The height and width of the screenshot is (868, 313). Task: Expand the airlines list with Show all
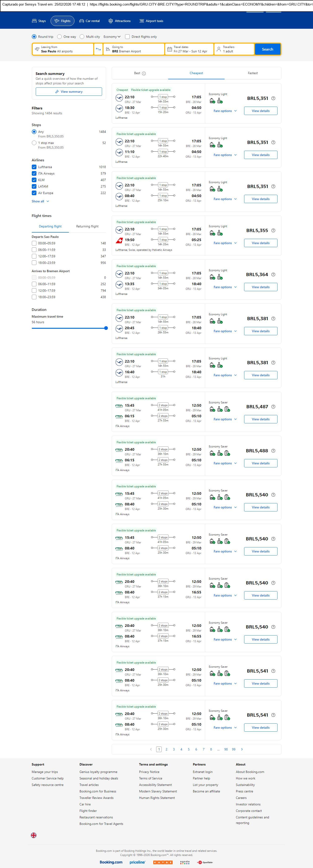[x=40, y=201]
